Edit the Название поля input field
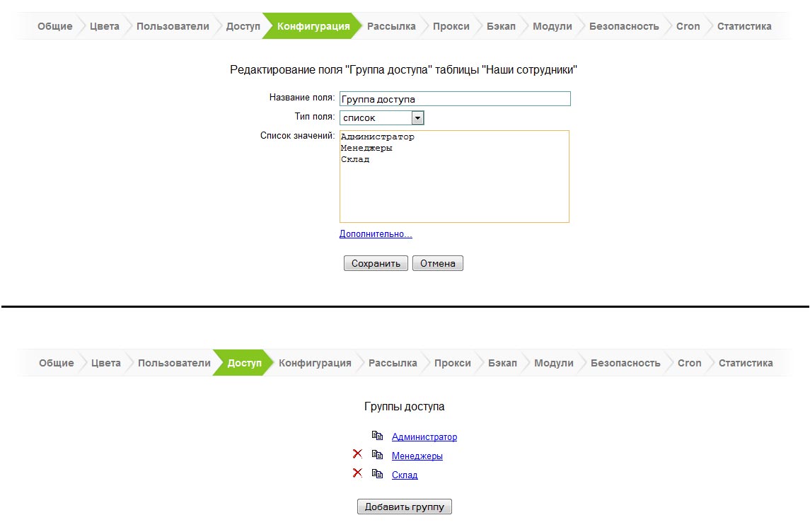The height and width of the screenshot is (532, 810). coord(454,98)
